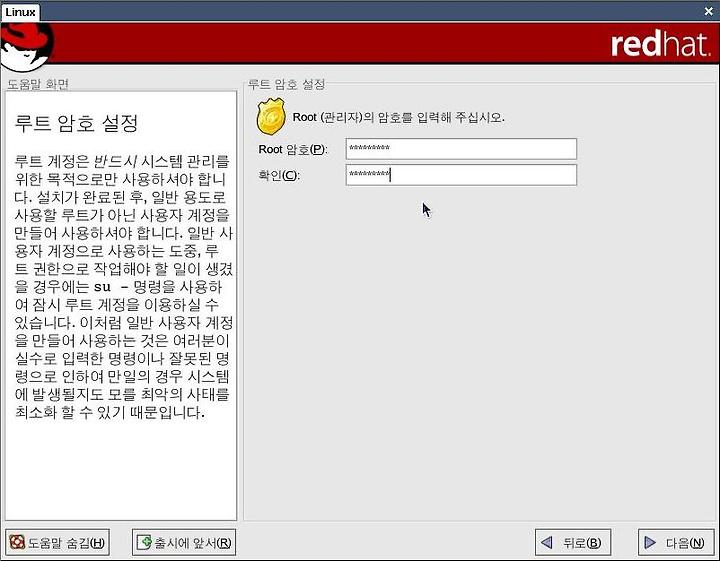Click the Red Hat shadowman logo

pyautogui.click(x=27, y=47)
